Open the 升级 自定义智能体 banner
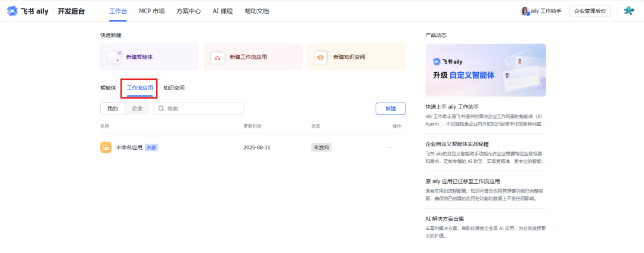 485,70
